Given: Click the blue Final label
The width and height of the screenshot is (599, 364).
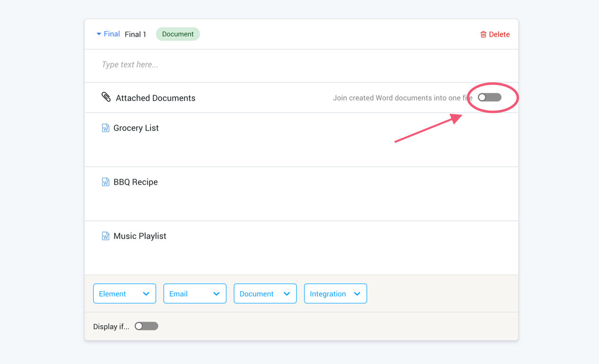Looking at the screenshot, I should [111, 34].
